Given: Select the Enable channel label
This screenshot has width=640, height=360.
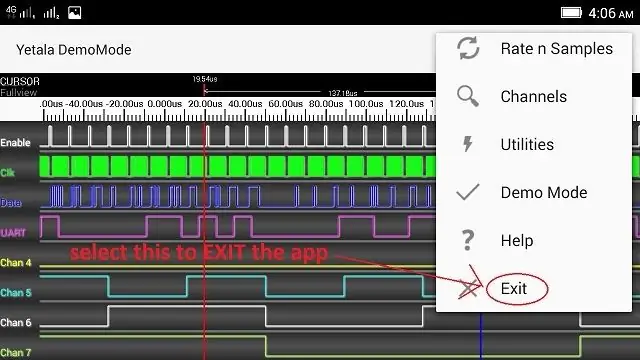Looking at the screenshot, I should click(16, 142).
